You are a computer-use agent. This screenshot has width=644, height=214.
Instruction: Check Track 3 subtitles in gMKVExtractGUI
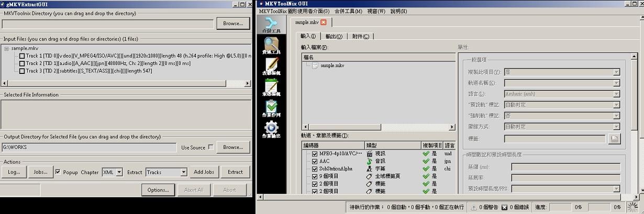(22, 70)
